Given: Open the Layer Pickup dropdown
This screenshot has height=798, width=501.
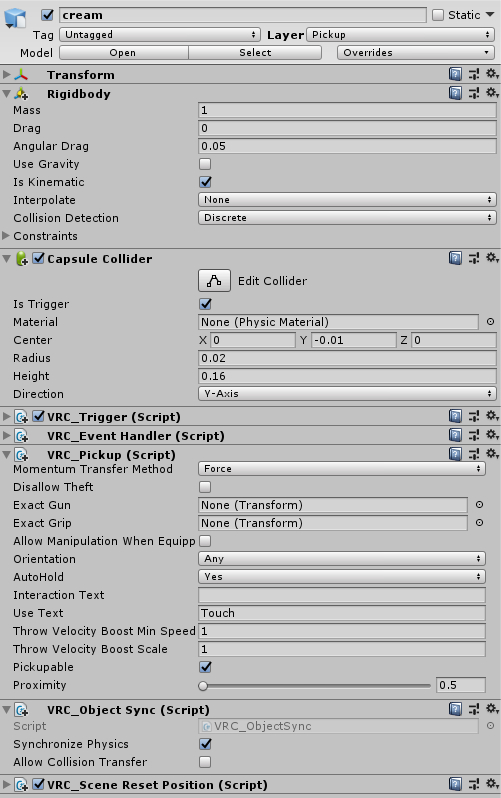Looking at the screenshot, I should [x=401, y=35].
